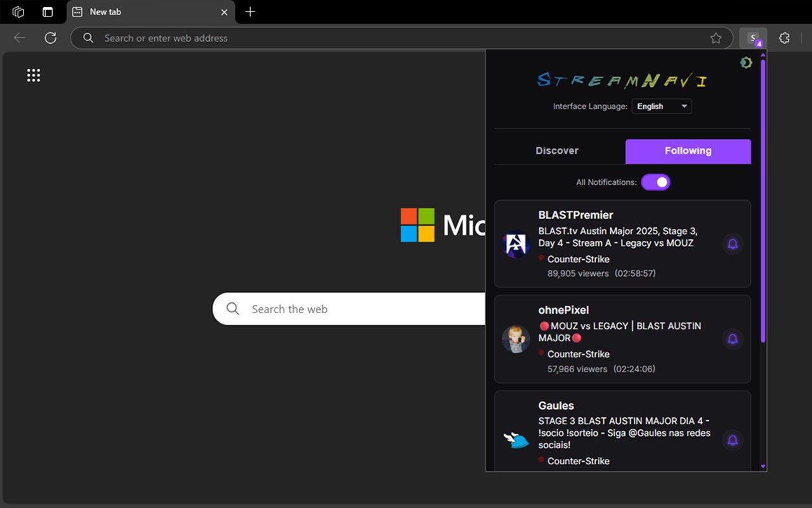Toggle notifications bell for BLASTPremier
This screenshot has height=508, width=812.
(733, 244)
